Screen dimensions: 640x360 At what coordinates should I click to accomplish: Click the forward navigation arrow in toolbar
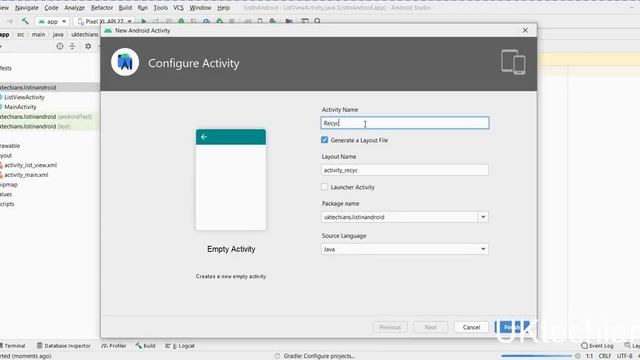[x=9, y=21]
